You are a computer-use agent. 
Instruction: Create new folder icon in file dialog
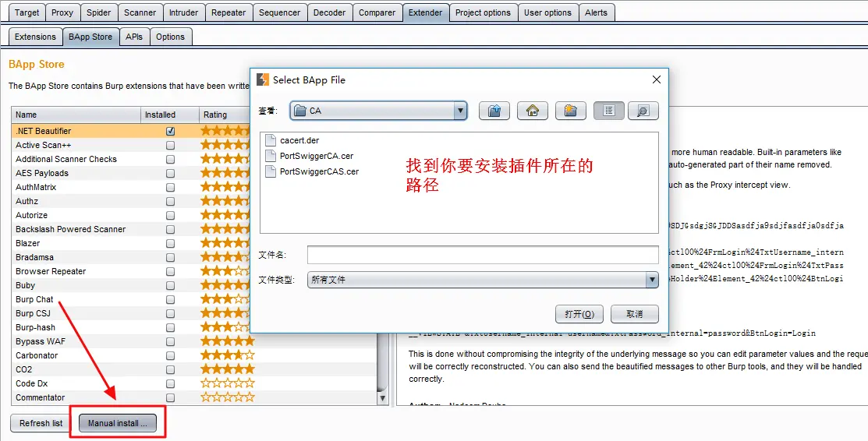pos(571,111)
